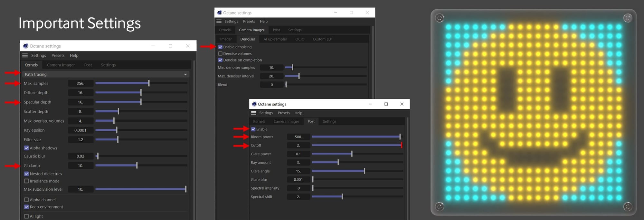This screenshot has width=644, height=220.
Task: Click Spectral intensity value field
Action: click(298, 188)
